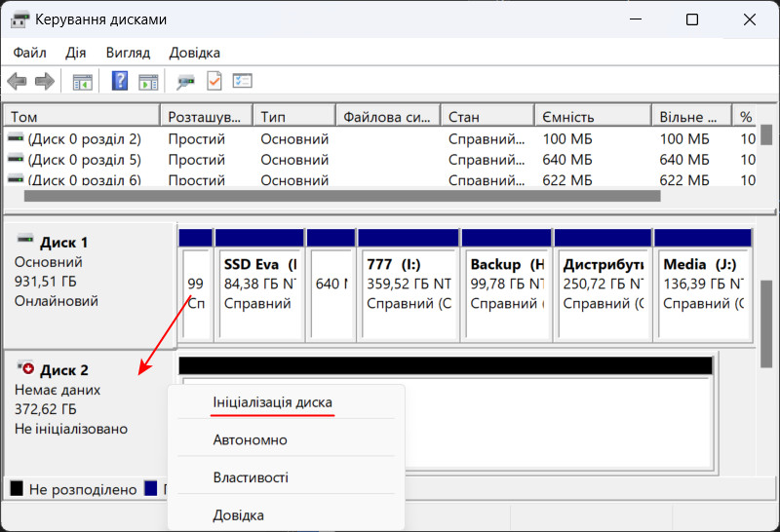Maximize the Керування дисками window
Viewport: 780px width, 532px height.
tap(692, 19)
